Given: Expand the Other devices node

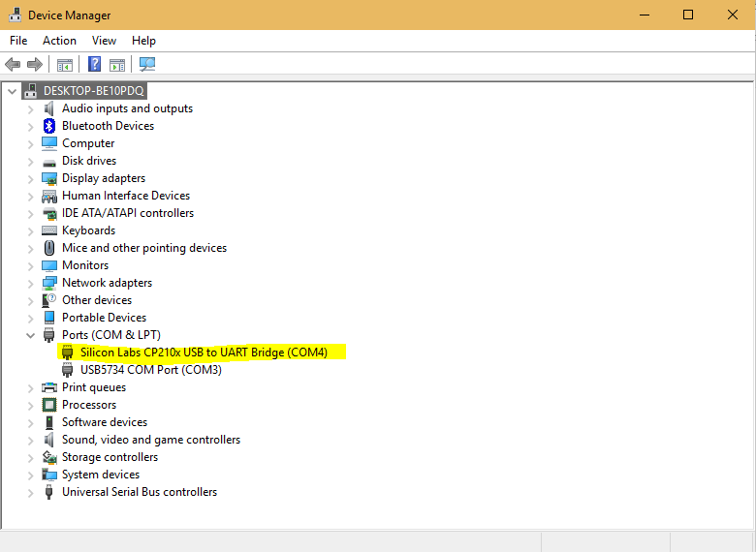Looking at the screenshot, I should click(30, 301).
